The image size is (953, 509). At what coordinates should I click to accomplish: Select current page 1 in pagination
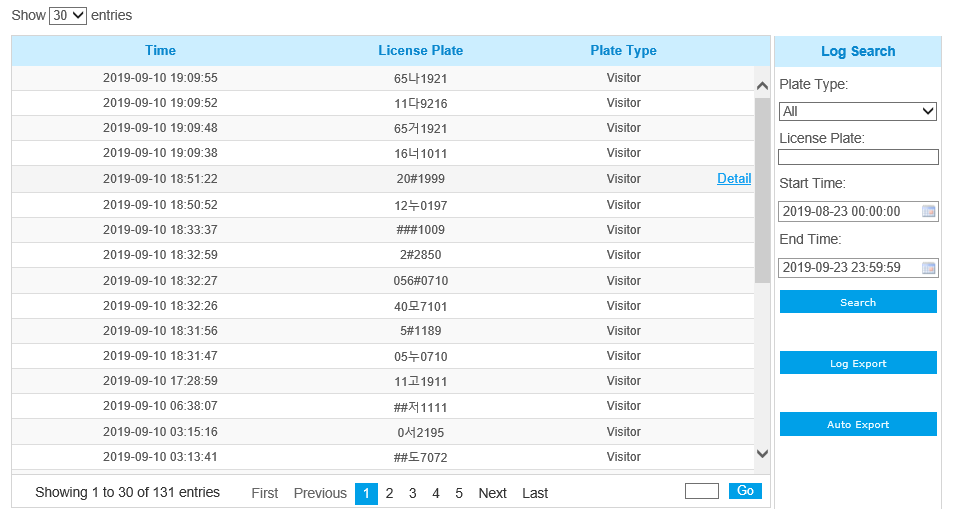[366, 493]
